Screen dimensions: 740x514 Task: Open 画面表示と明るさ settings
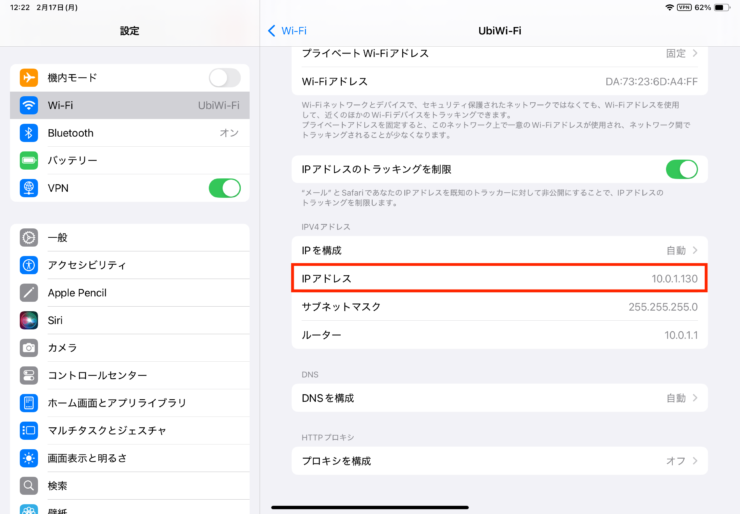130,458
